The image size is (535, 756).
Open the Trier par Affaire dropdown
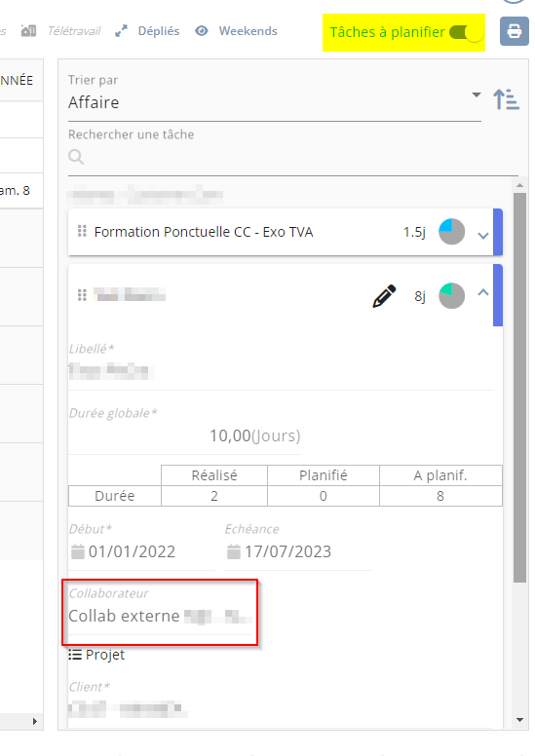[275, 102]
